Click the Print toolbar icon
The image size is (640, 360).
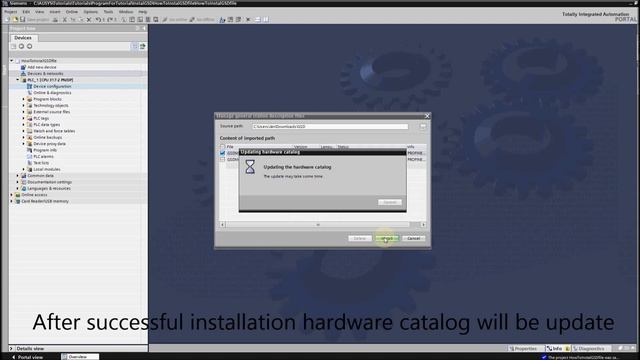pyautogui.click(x=55, y=20)
